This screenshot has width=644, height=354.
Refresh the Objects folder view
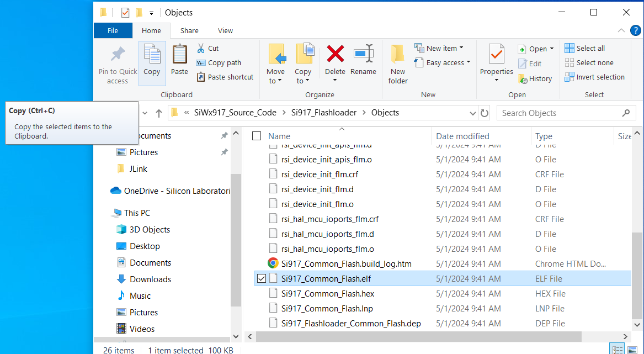click(485, 113)
